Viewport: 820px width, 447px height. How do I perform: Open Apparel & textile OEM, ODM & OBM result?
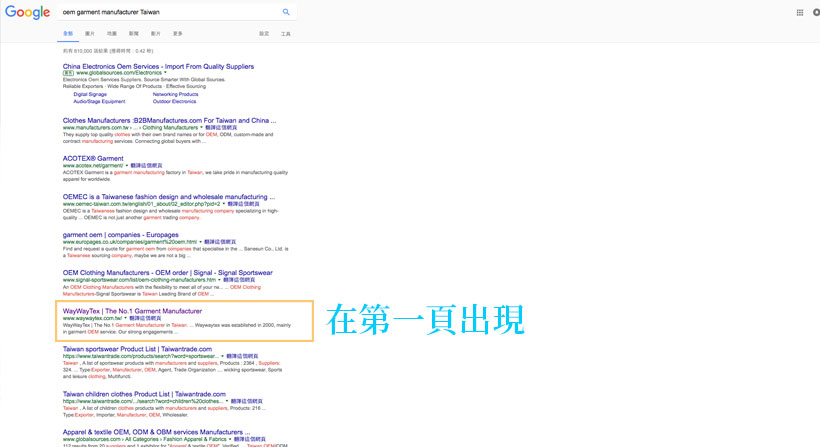point(156,432)
